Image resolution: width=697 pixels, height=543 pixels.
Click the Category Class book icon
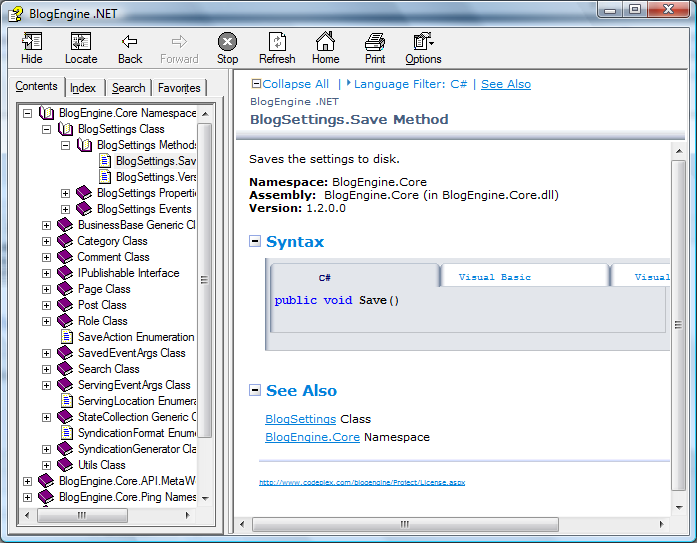[65, 241]
